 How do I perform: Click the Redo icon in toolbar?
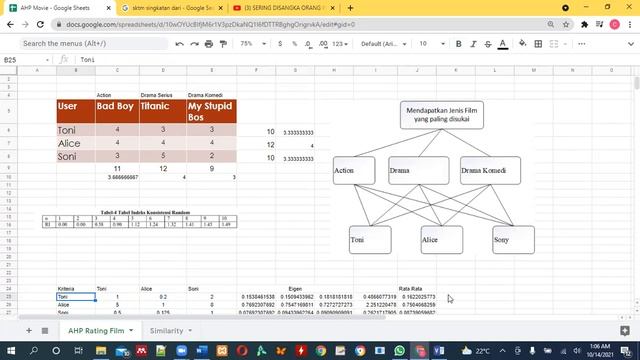click(x=194, y=44)
